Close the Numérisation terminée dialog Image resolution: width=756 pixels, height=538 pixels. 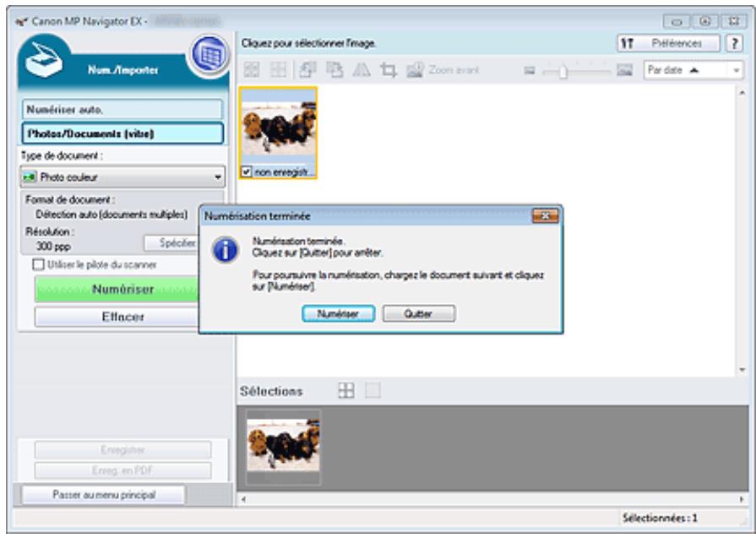tap(546, 216)
